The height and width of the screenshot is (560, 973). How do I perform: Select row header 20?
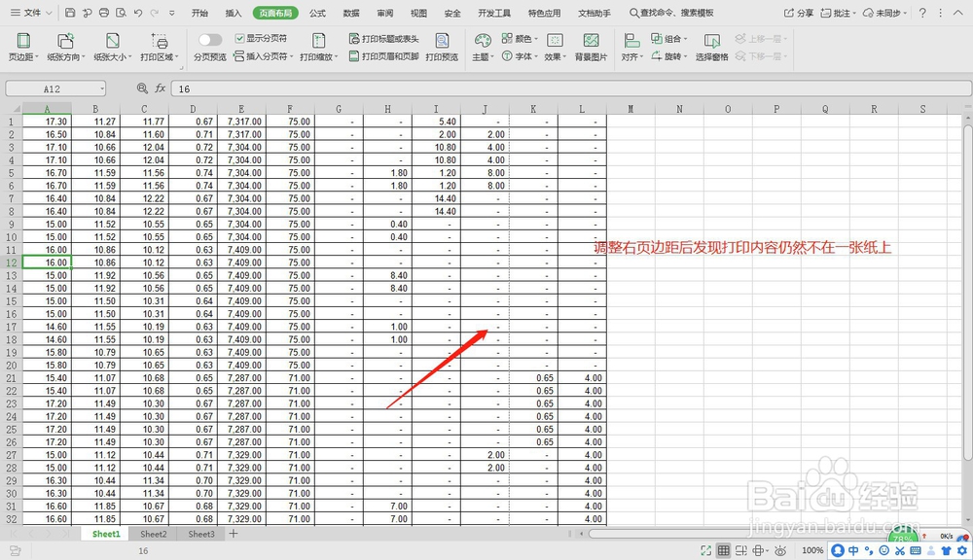(x=11, y=366)
